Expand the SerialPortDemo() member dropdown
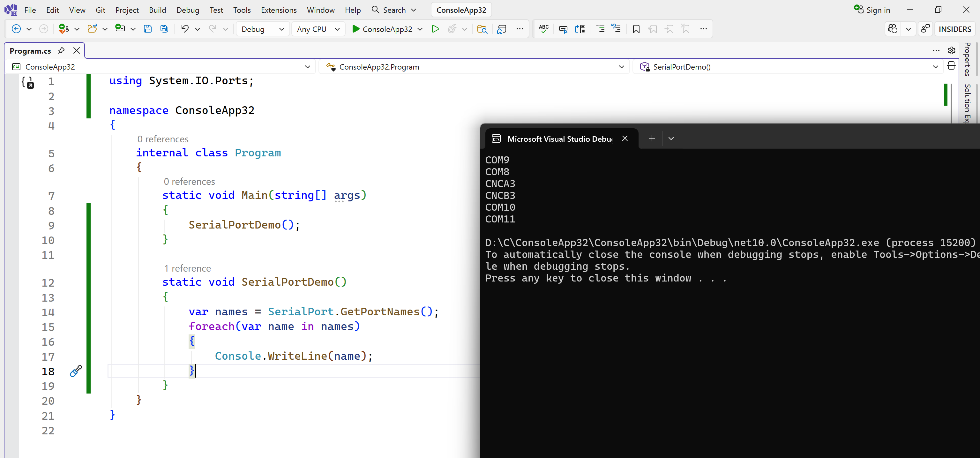Viewport: 980px width, 458px height. (x=935, y=67)
